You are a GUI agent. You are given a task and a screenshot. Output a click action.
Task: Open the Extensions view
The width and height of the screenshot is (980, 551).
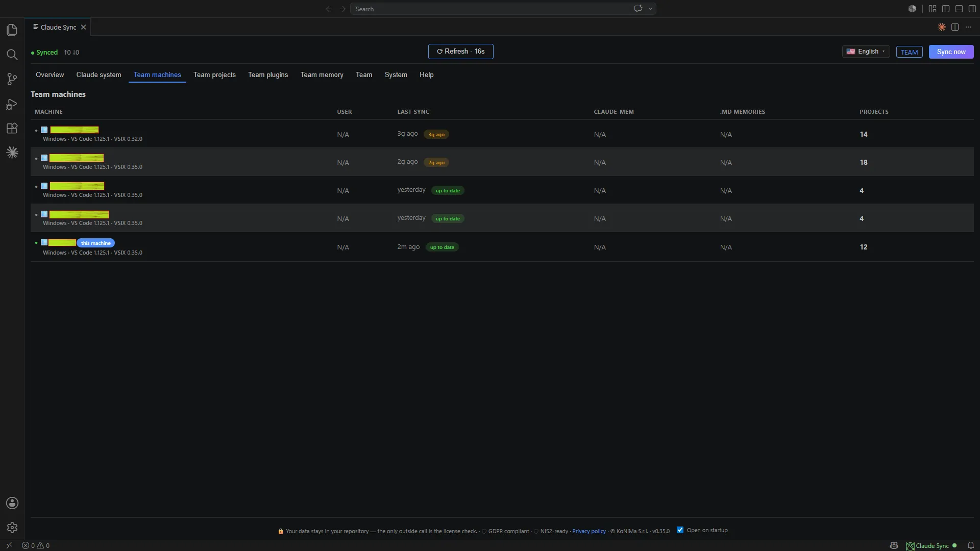(x=12, y=128)
